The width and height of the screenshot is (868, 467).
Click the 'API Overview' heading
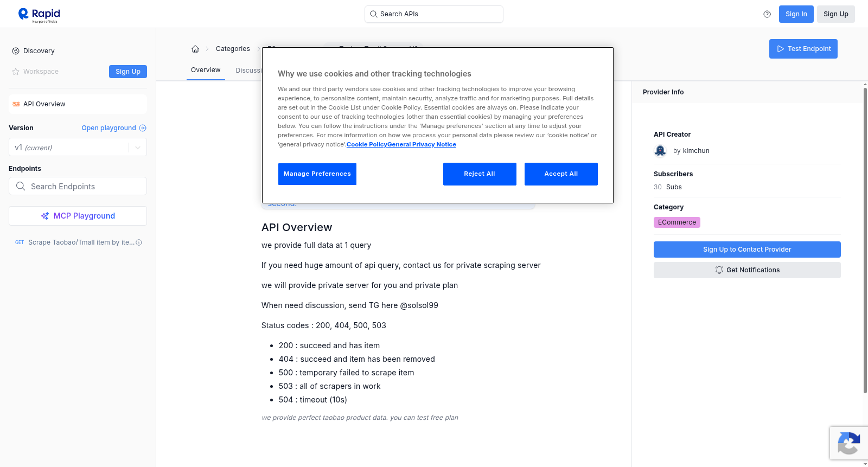(297, 227)
